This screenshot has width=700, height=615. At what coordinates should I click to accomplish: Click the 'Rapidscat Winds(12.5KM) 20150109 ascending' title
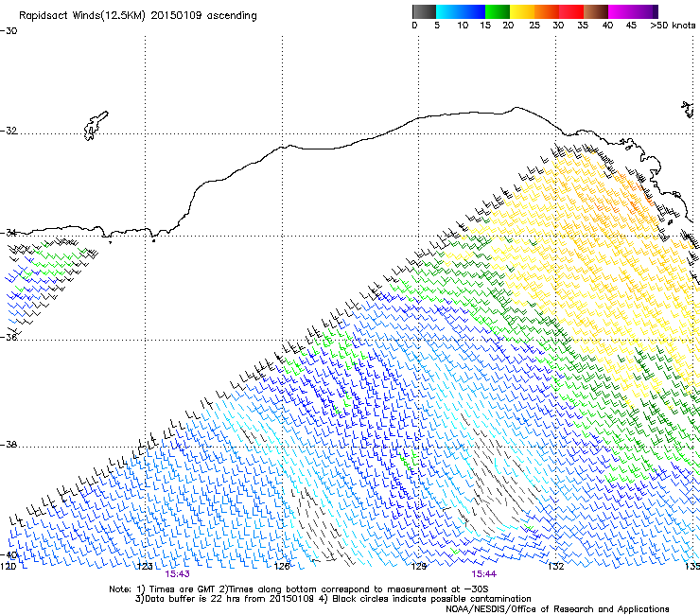click(138, 16)
